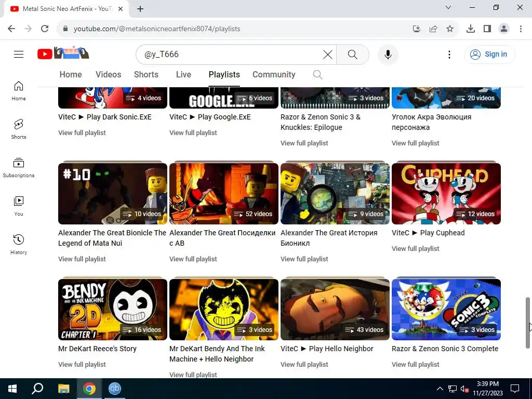The image size is (532, 399).
Task: Share this page icon in address bar
Action: pyautogui.click(x=433, y=29)
